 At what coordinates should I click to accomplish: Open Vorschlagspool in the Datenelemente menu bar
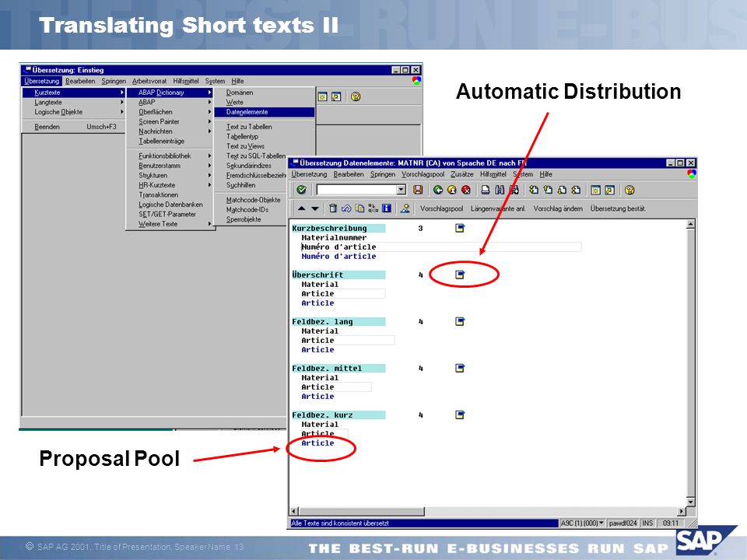(x=423, y=174)
